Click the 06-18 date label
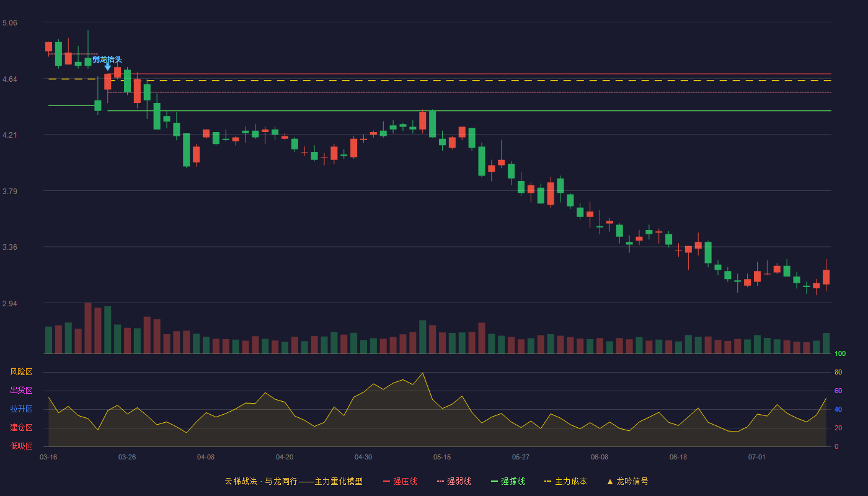The width and height of the screenshot is (868, 496). tap(678, 457)
